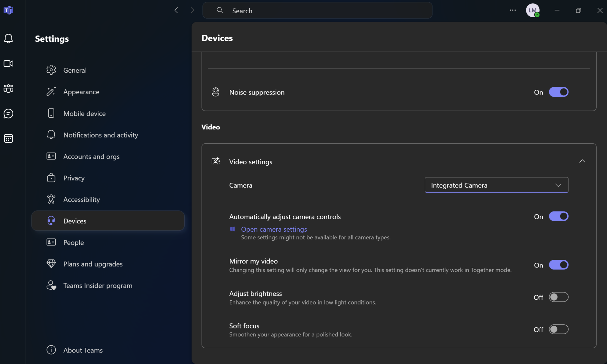Open the Calendar icon in left rail

coord(8,138)
